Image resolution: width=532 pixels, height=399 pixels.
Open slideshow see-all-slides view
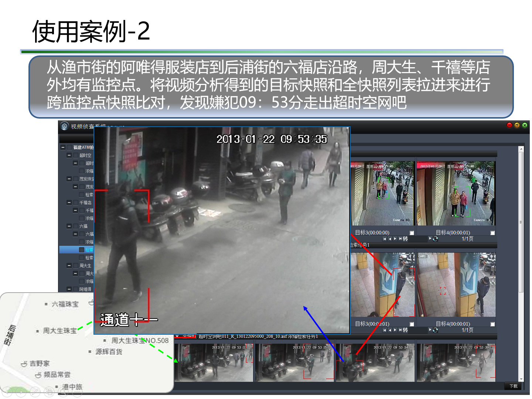pyautogui.click(x=49, y=392)
